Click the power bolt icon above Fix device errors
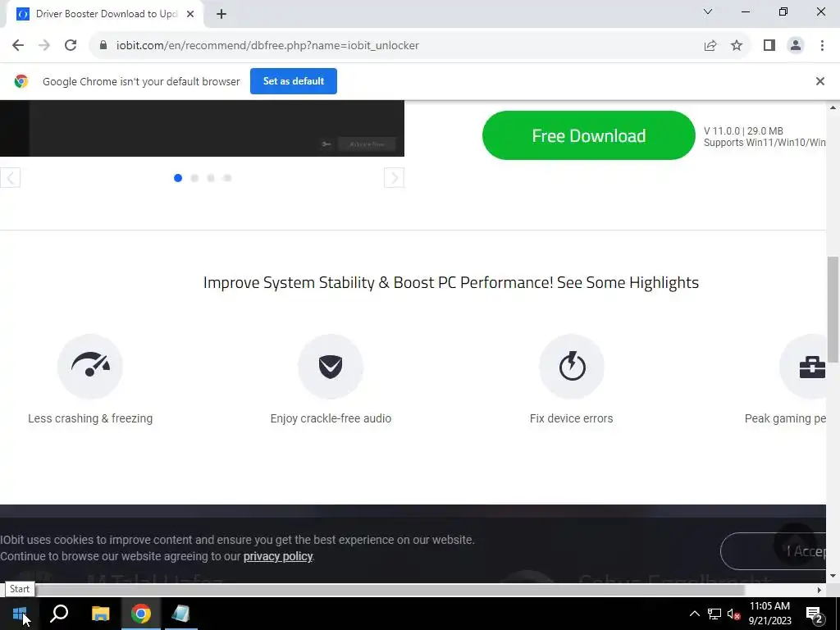The width and height of the screenshot is (840, 630). [572, 366]
